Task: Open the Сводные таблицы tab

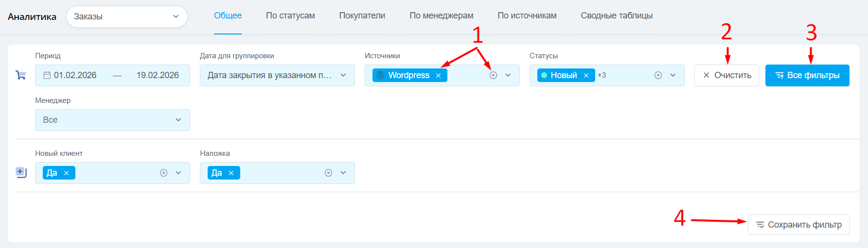Action: (616, 16)
